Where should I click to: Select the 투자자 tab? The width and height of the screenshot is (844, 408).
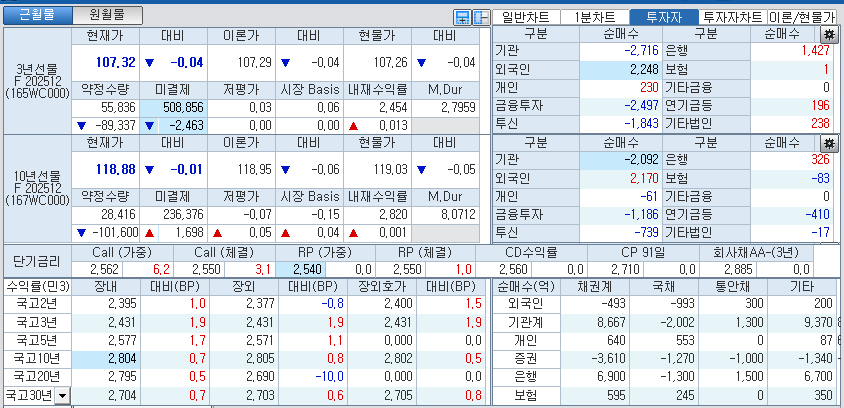(x=664, y=17)
